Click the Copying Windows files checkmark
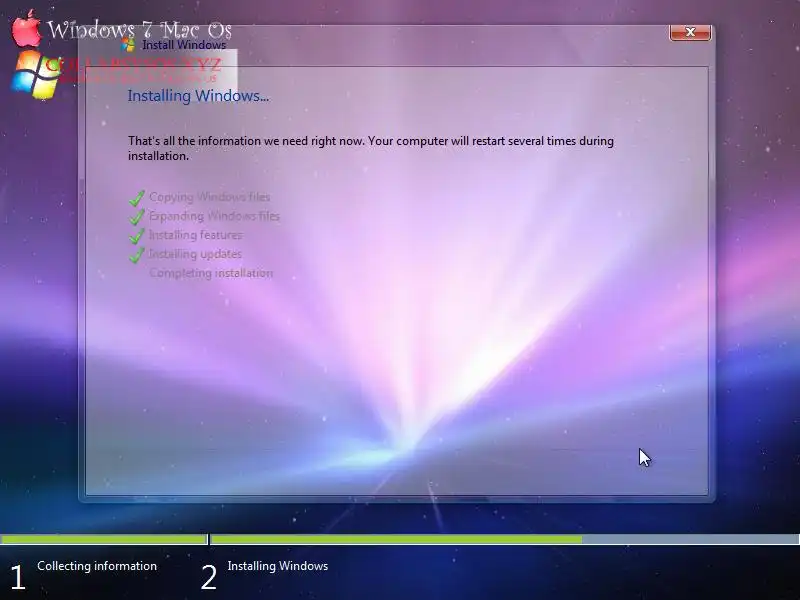 [137, 198]
